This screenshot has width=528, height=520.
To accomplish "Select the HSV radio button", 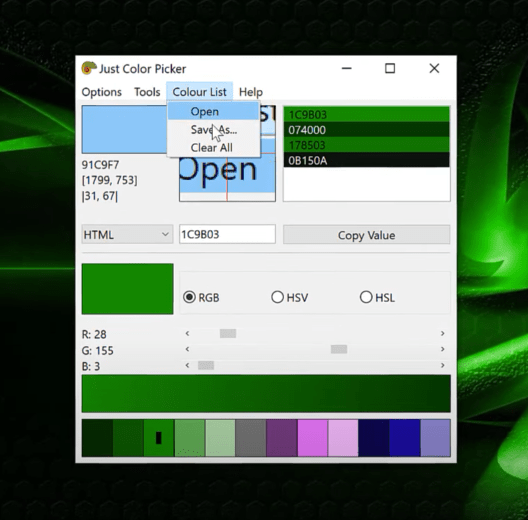I will (277, 297).
